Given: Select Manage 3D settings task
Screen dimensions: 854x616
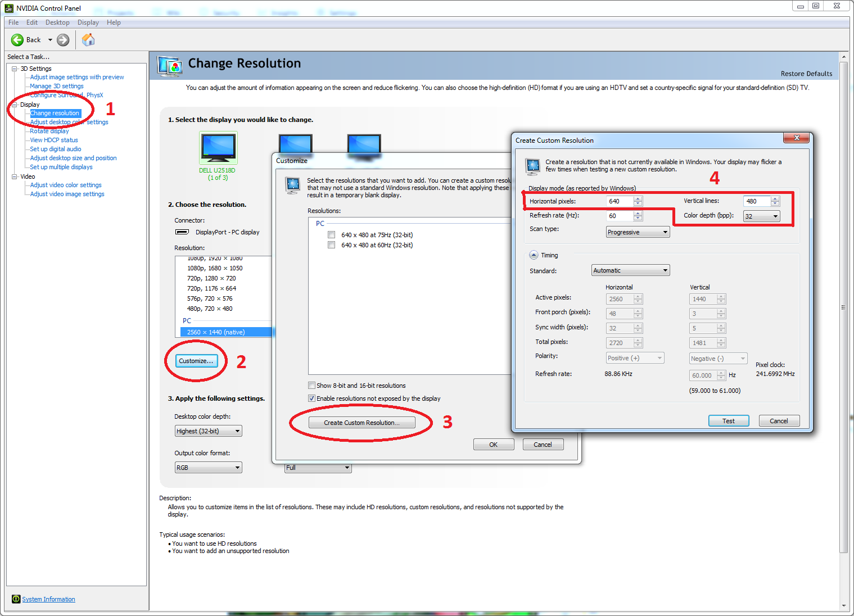Looking at the screenshot, I should tap(57, 86).
